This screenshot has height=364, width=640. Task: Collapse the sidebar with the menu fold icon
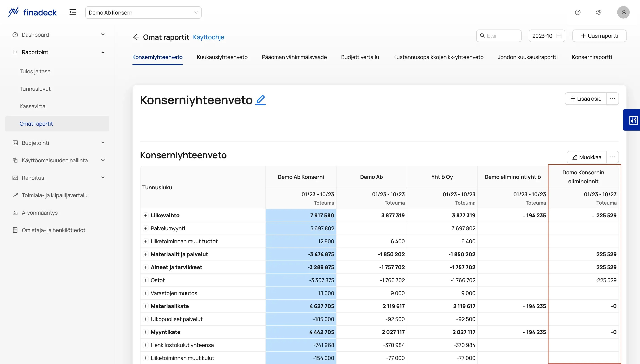click(x=73, y=12)
